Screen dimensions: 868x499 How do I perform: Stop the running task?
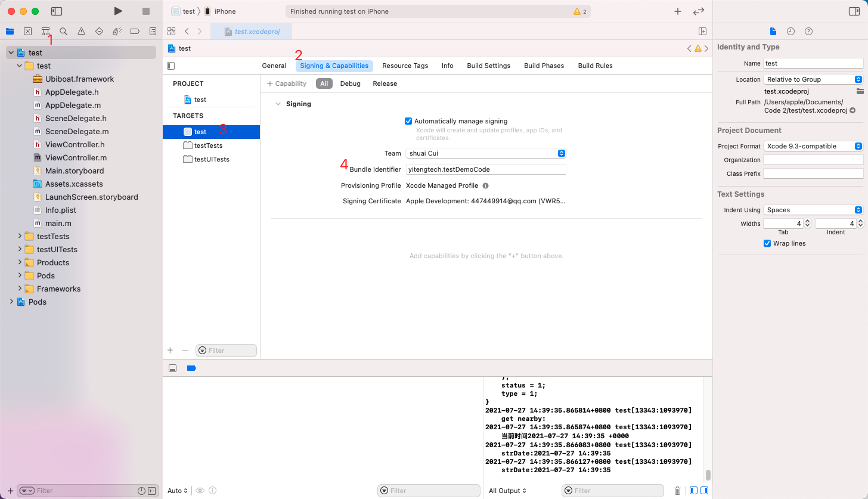[146, 11]
